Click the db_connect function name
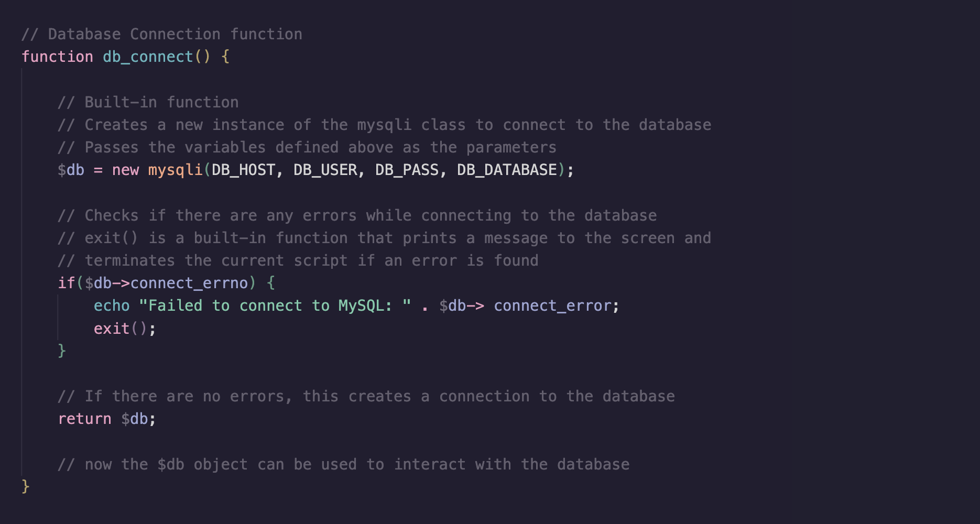This screenshot has width=980, height=524. (148, 57)
